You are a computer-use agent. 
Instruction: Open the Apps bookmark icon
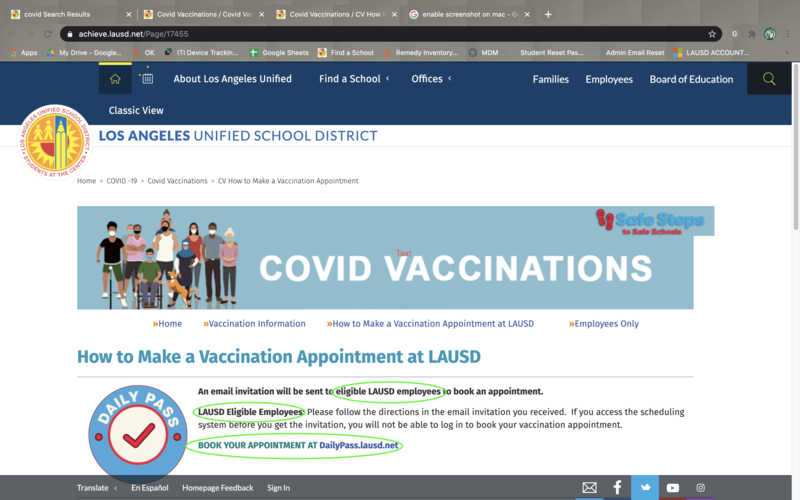22,53
